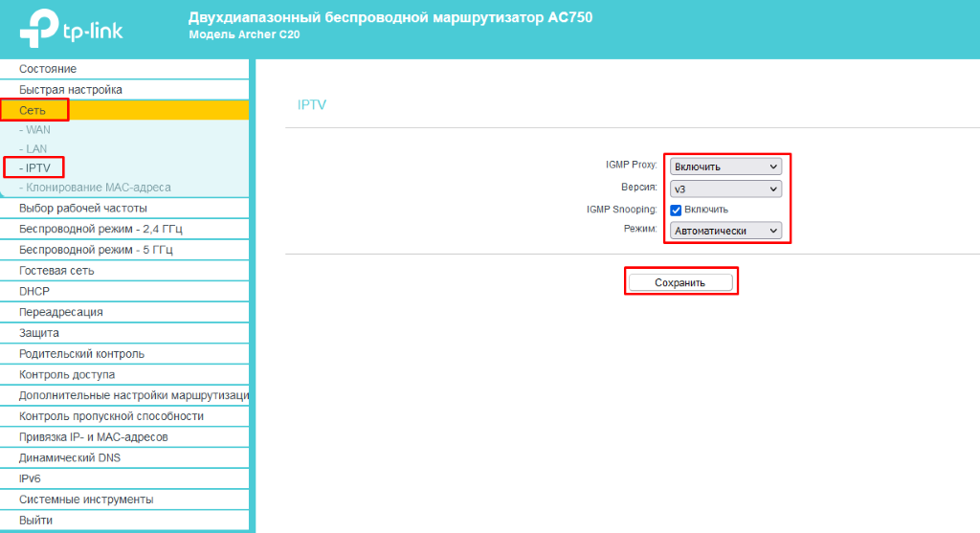This screenshot has width=980, height=533.
Task: Expand the IGMP Proxy dropdown
Action: pos(725,167)
